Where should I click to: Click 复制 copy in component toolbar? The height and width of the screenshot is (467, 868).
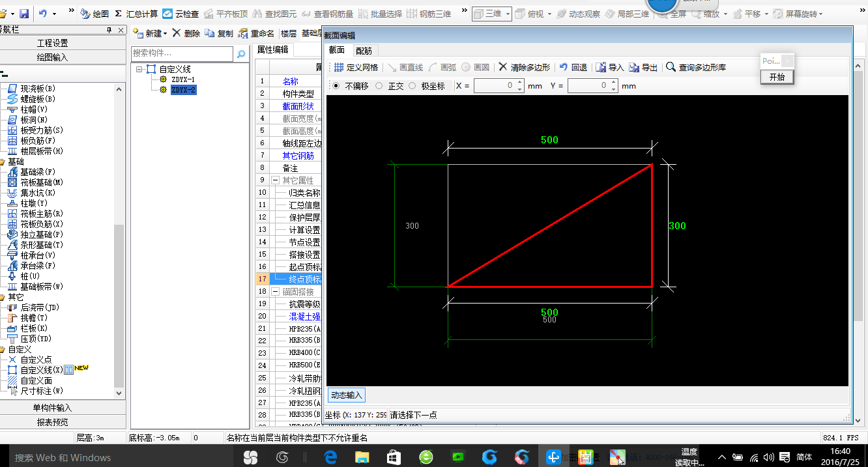(218, 34)
